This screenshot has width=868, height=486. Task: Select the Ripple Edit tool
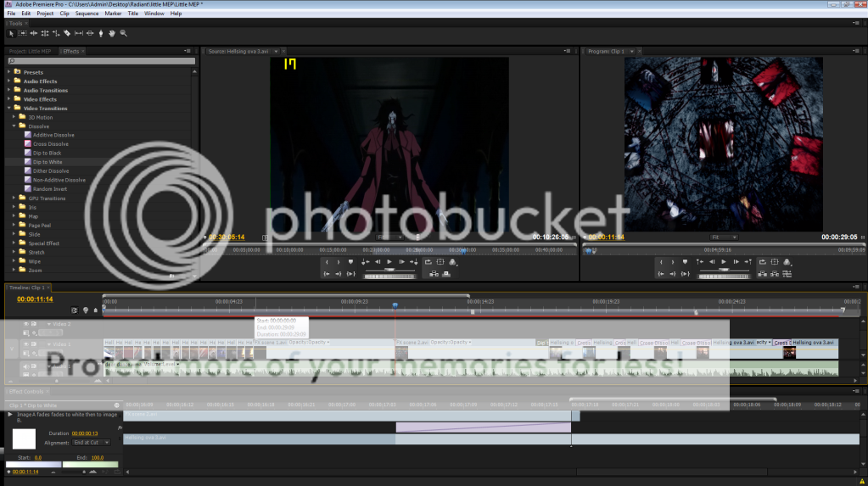34,34
